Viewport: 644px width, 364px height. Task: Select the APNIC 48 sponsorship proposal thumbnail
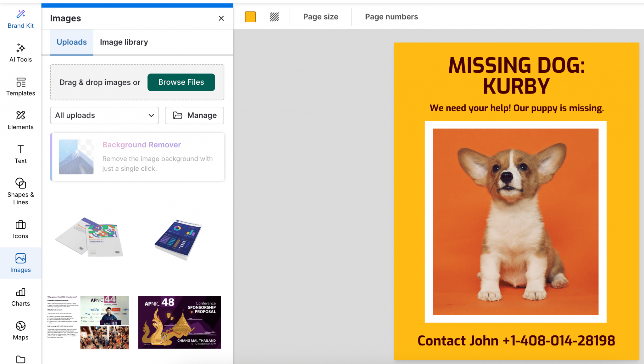coord(180,322)
